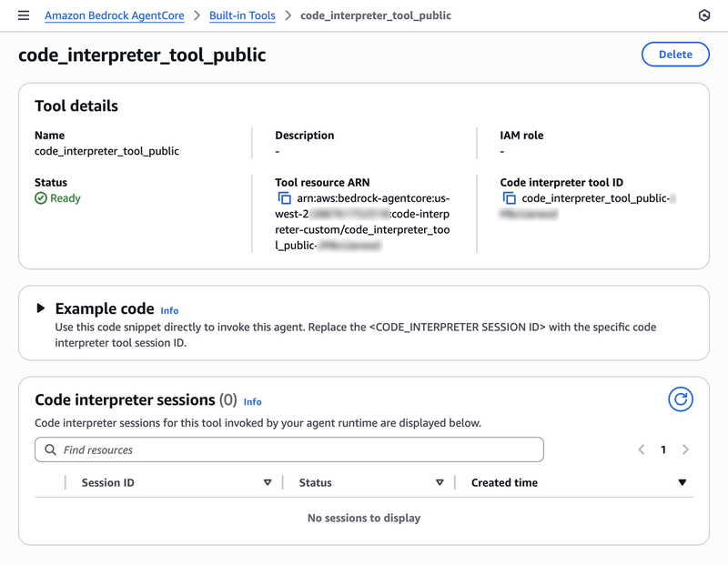Sort by Session ID column arrow
728x565 pixels.
tap(268, 482)
